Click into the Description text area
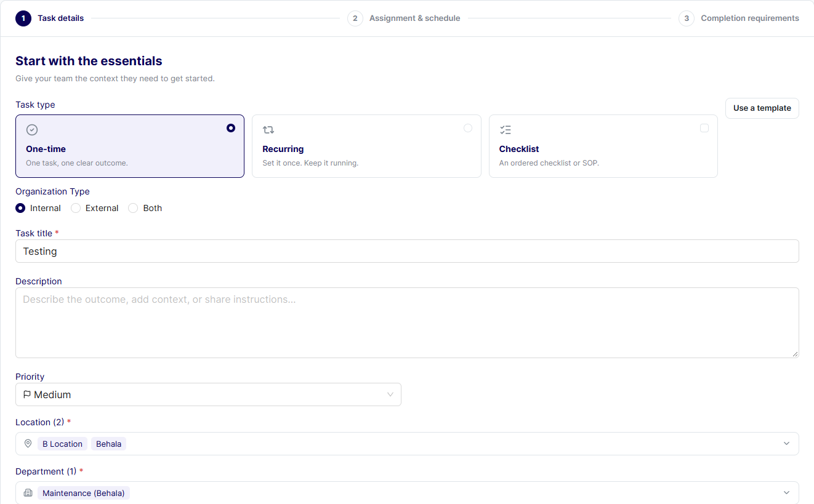814x504 pixels. tap(407, 322)
